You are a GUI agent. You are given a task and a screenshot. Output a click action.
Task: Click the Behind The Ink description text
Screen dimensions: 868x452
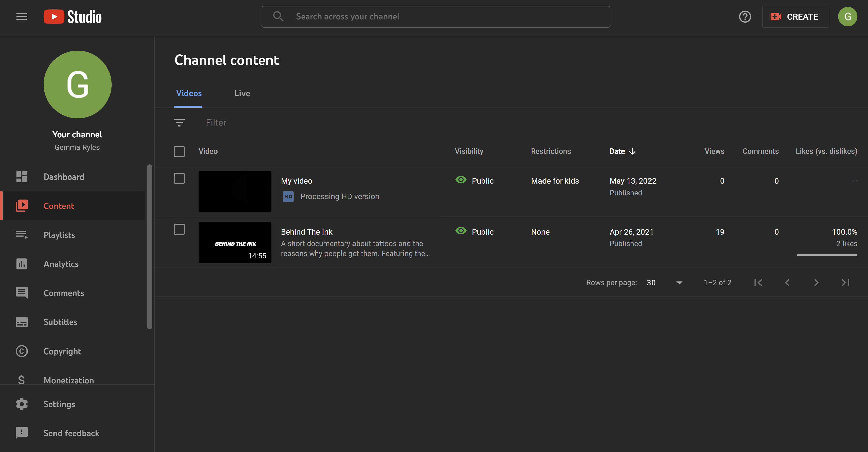[355, 248]
